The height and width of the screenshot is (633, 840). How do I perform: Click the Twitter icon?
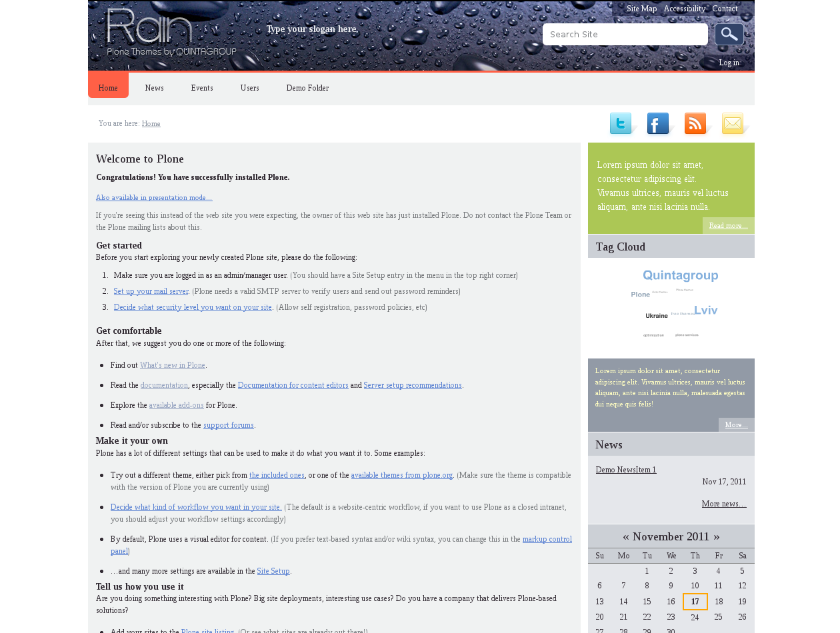pyautogui.click(x=621, y=124)
